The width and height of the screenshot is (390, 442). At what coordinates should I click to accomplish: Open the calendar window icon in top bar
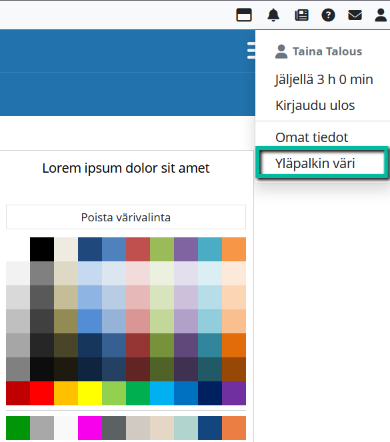pos(244,15)
